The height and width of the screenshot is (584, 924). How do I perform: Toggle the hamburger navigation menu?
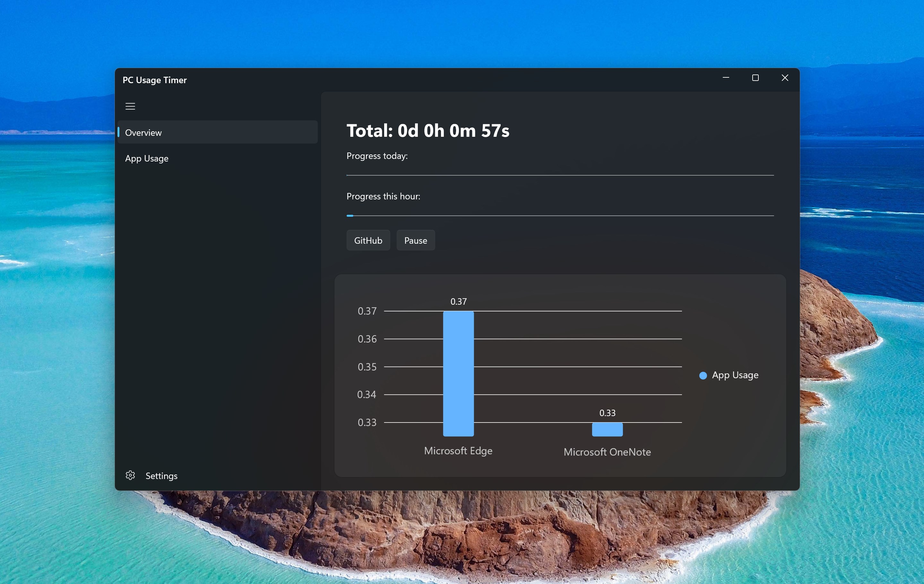130,106
